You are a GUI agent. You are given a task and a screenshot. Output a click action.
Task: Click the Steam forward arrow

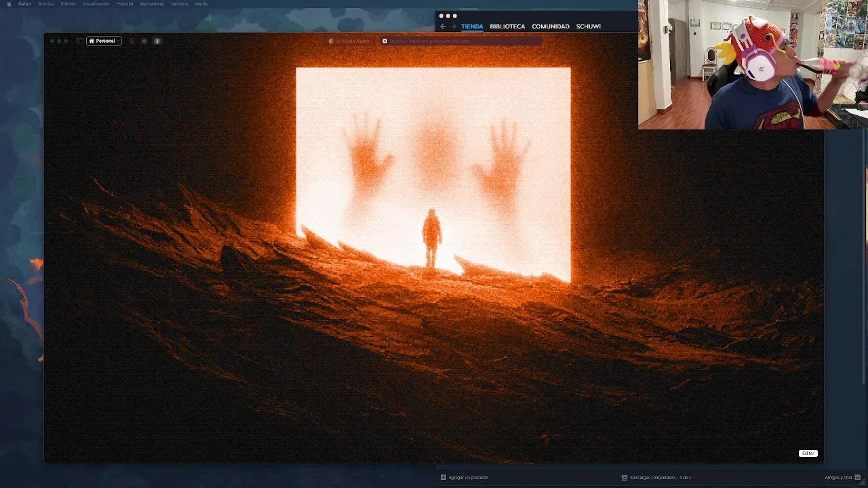coord(454,26)
